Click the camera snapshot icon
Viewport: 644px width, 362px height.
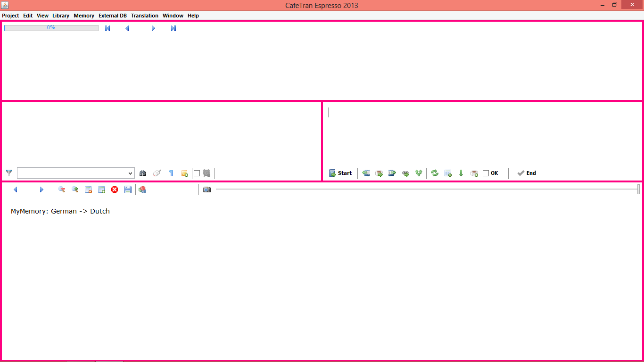click(207, 189)
